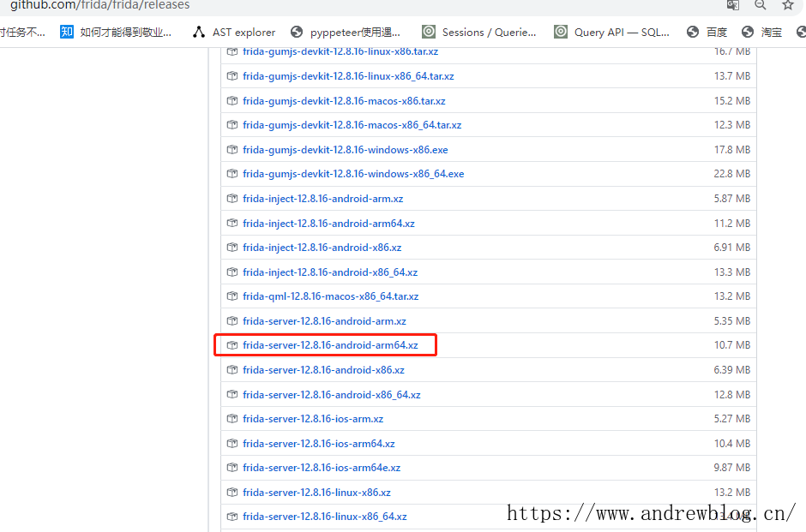This screenshot has width=806, height=532.
Task: Bookmark this page with the star icon
Action: click(787, 5)
